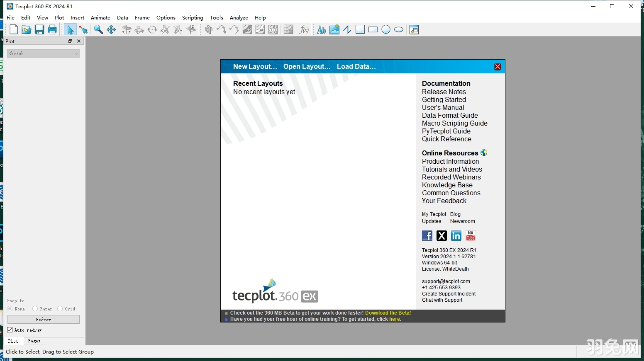Screen dimensions: 644x361
Task: Click the Save layout toolbar icon
Action: point(39,29)
